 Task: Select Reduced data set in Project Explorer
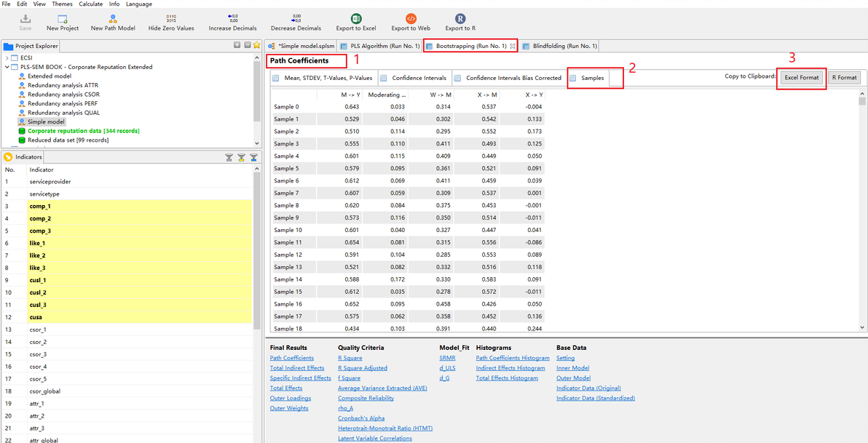(x=68, y=140)
